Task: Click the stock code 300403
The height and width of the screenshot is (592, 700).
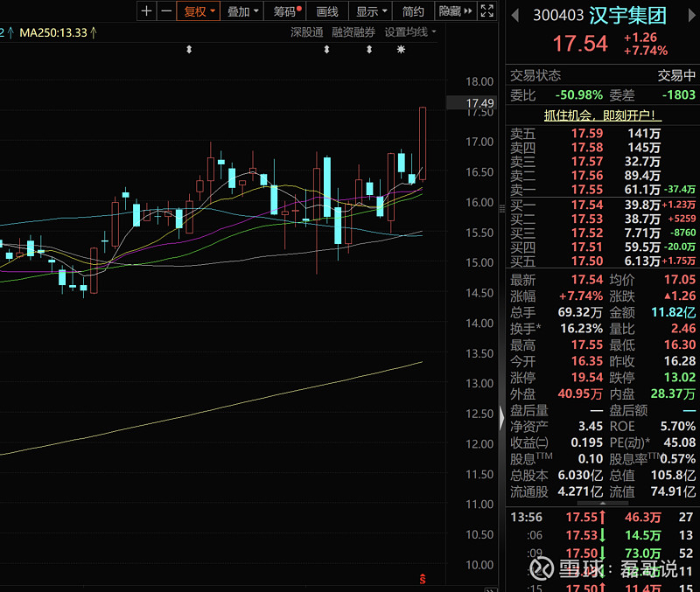Action: click(558, 16)
